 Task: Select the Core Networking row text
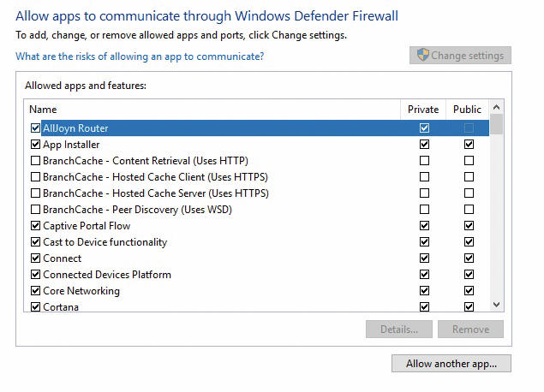(81, 291)
